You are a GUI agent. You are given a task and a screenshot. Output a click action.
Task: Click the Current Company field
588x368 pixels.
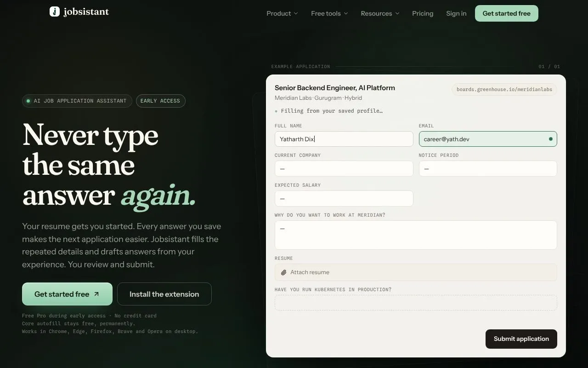(x=344, y=168)
